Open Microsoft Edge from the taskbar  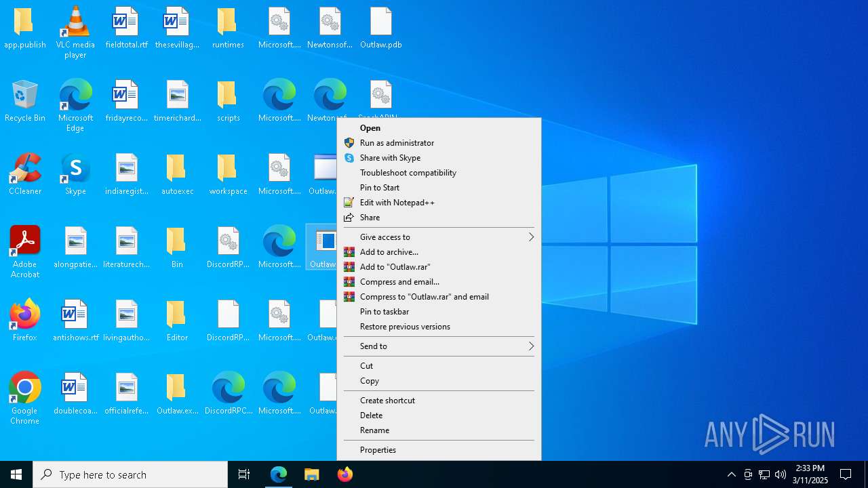pyautogui.click(x=279, y=474)
